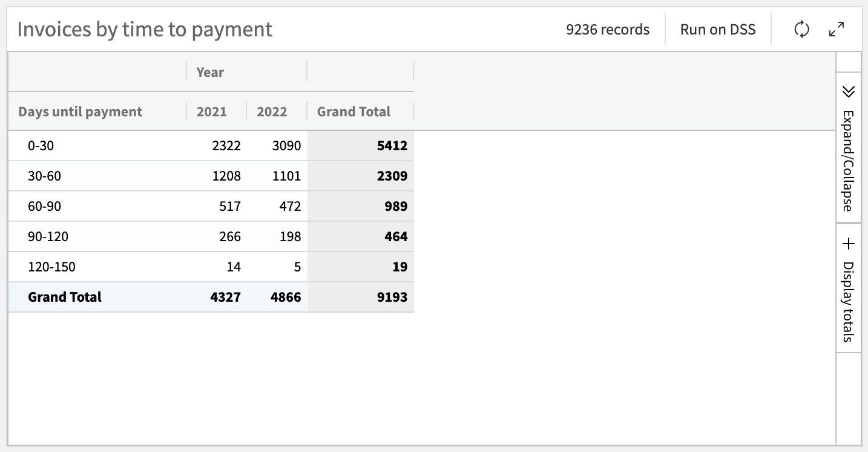Select the Days until payment header

[x=79, y=111]
